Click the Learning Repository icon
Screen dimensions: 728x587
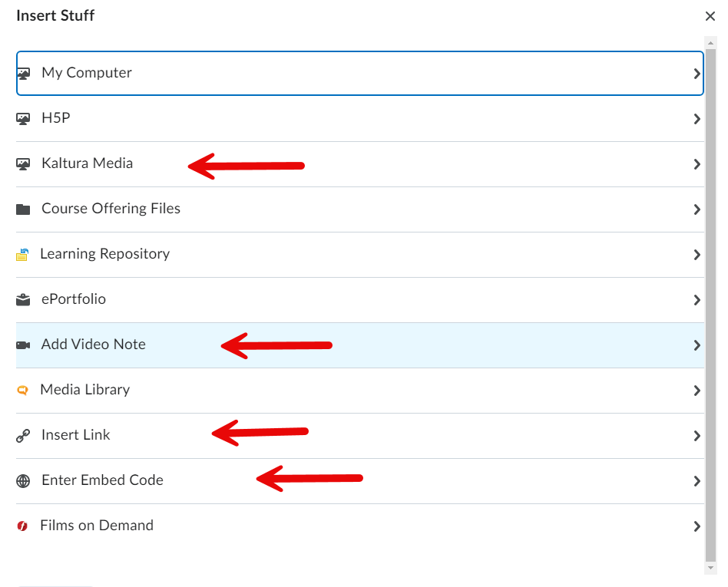[22, 255]
